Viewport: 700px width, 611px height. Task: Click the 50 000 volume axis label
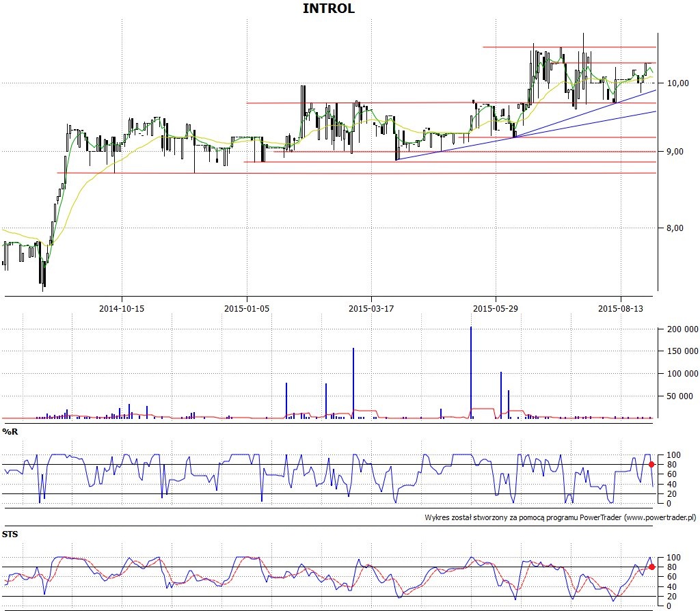(680, 396)
